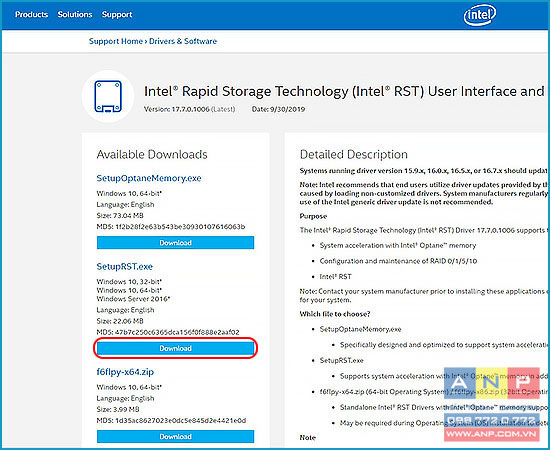550x450 pixels.
Task: Go to Support Home breadcrumb
Action: [x=116, y=41]
